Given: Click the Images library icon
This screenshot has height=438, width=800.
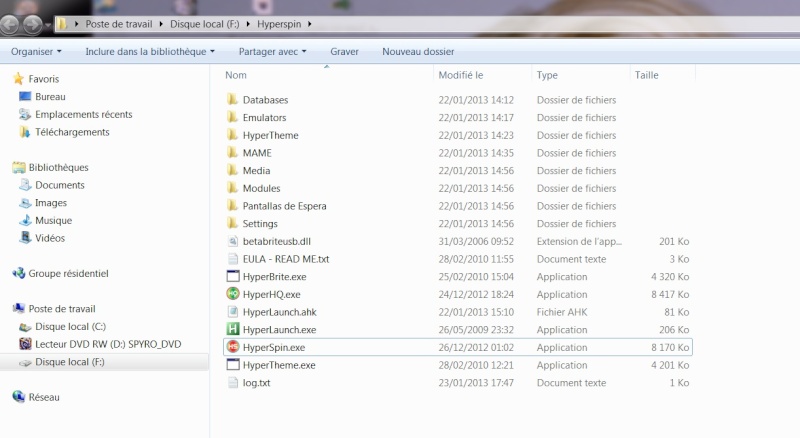Looking at the screenshot, I should 25,203.
